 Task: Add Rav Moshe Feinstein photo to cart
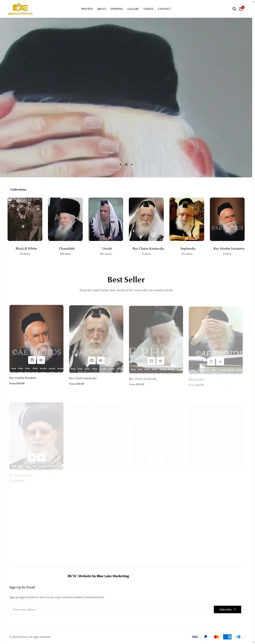click(x=32, y=360)
